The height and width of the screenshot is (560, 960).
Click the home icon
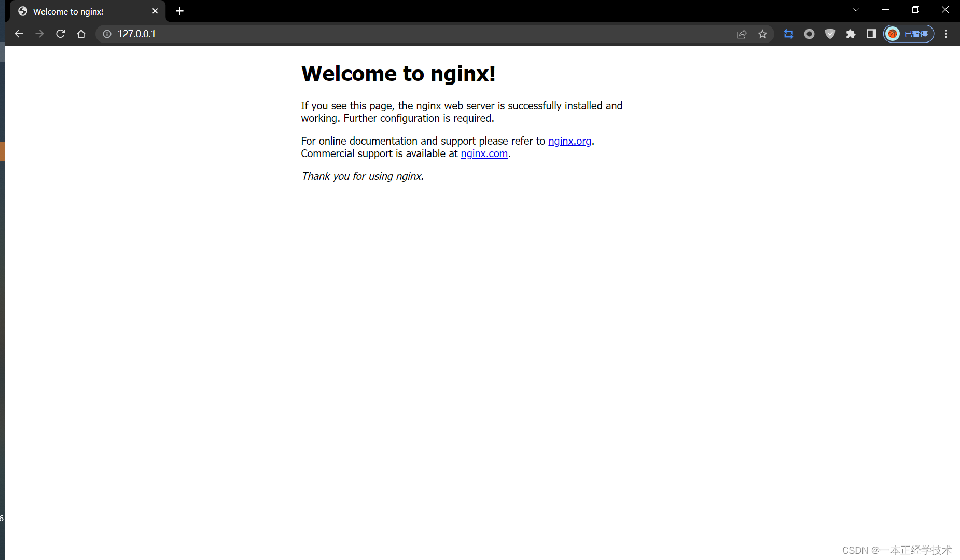coord(81,34)
